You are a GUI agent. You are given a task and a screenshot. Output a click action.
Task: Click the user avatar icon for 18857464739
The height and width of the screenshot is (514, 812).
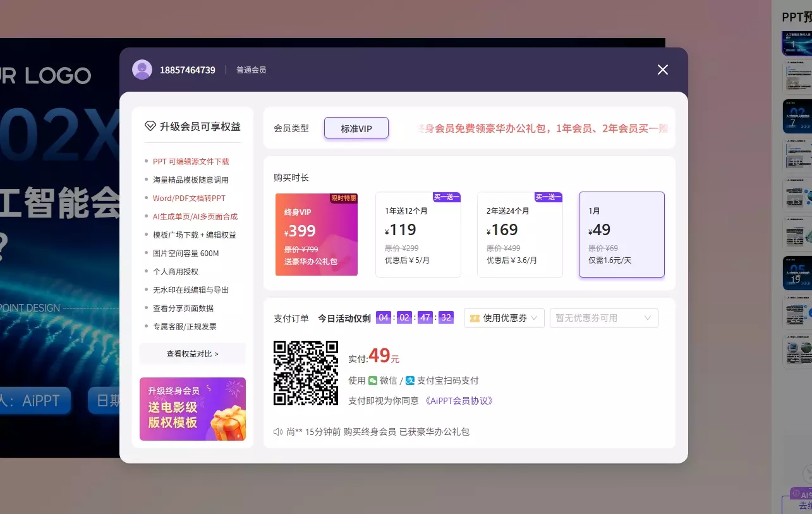142,69
